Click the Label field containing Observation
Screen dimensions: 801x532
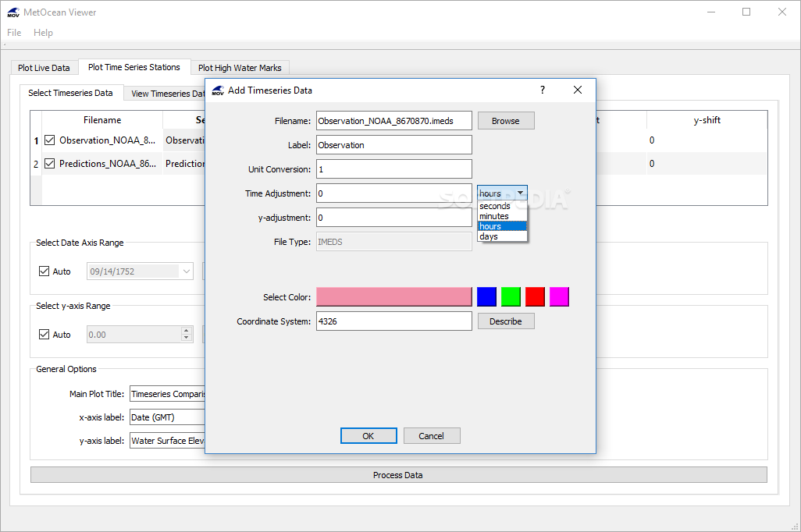click(393, 145)
